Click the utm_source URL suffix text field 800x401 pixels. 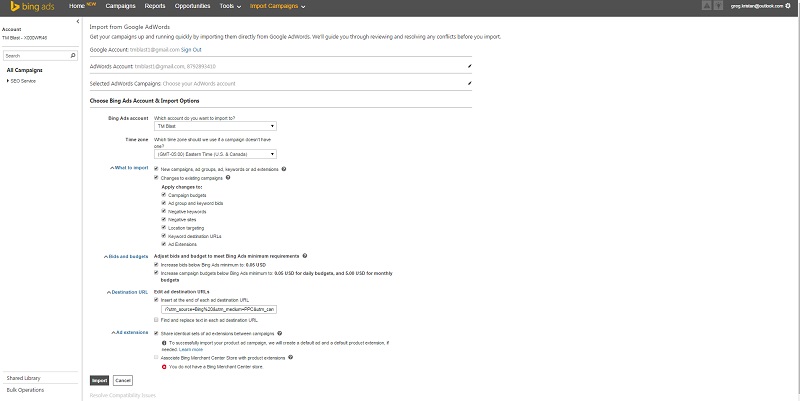(x=218, y=309)
